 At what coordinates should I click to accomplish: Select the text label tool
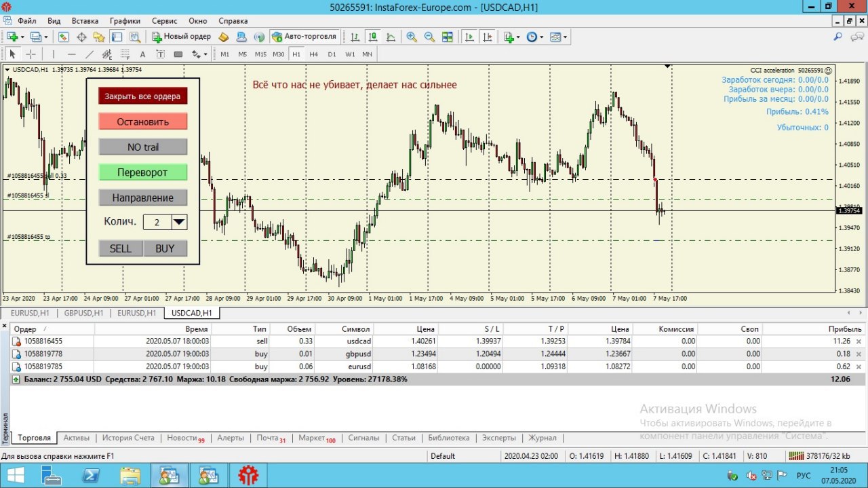pyautogui.click(x=160, y=54)
